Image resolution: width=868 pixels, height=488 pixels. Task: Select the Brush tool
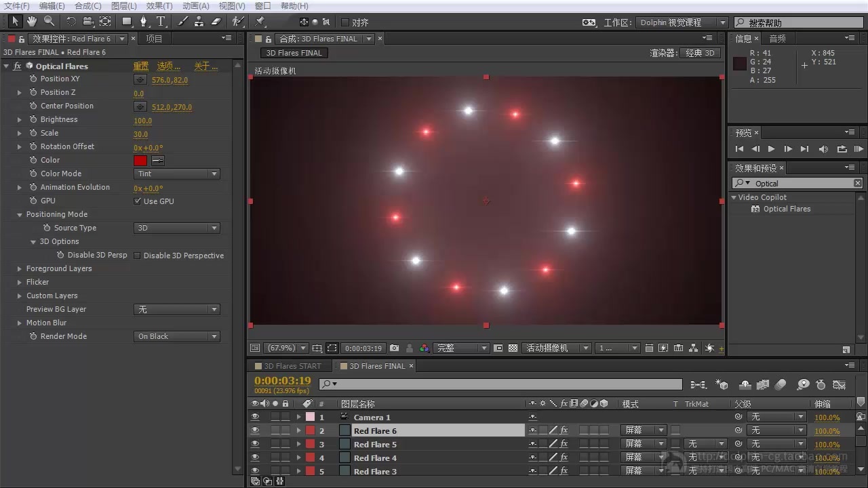pyautogui.click(x=183, y=22)
